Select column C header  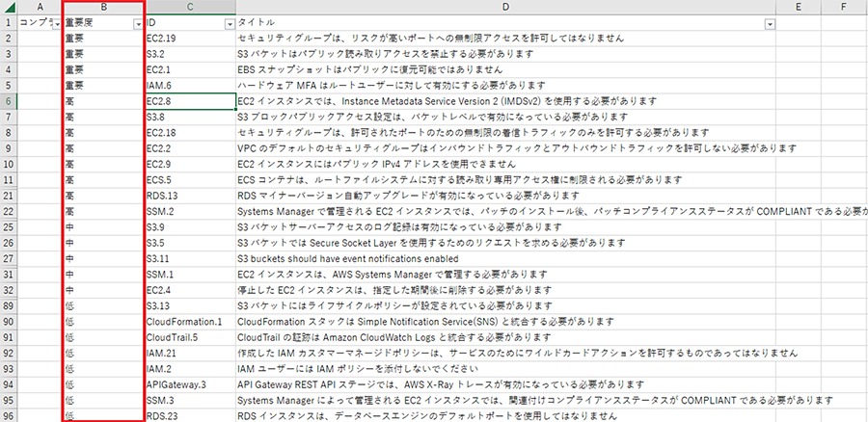[x=190, y=7]
